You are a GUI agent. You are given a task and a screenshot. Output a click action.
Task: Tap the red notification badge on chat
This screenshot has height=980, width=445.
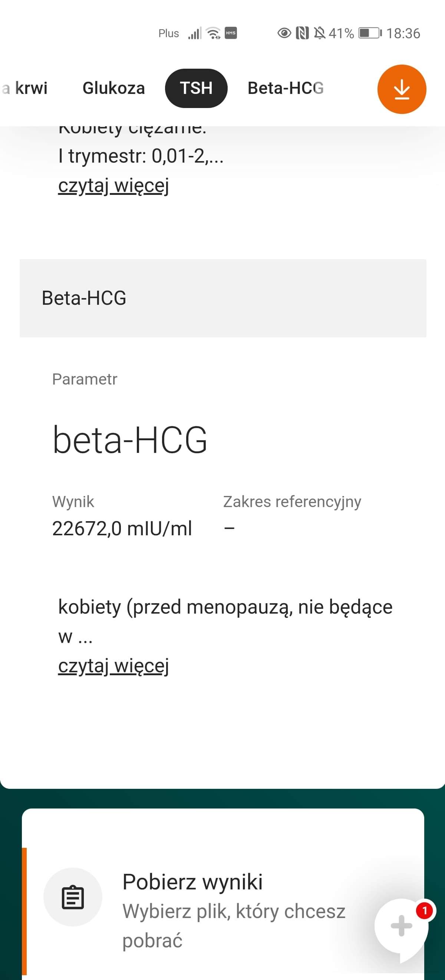point(425,911)
